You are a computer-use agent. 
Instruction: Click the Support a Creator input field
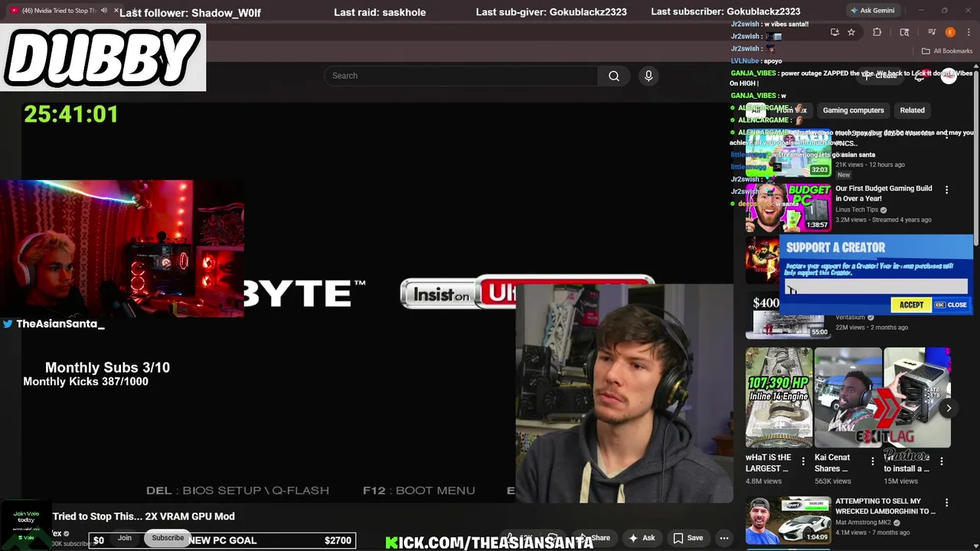click(876, 288)
